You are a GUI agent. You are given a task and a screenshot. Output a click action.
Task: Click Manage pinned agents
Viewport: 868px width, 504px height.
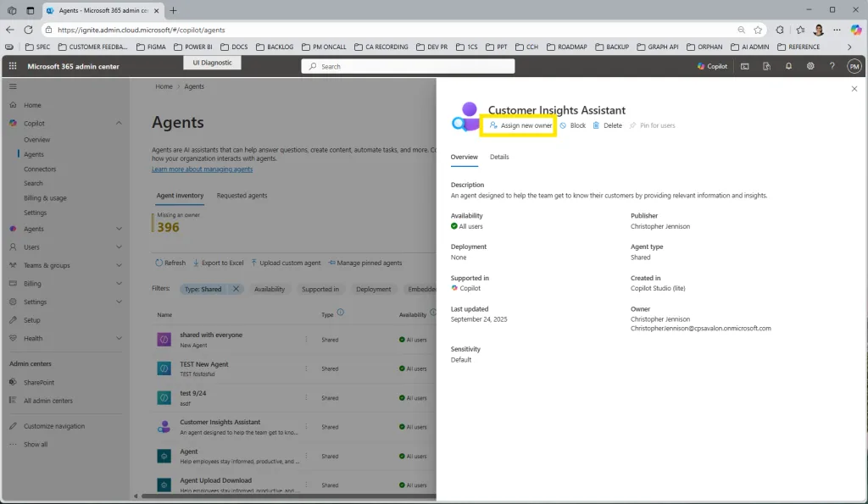(x=364, y=263)
